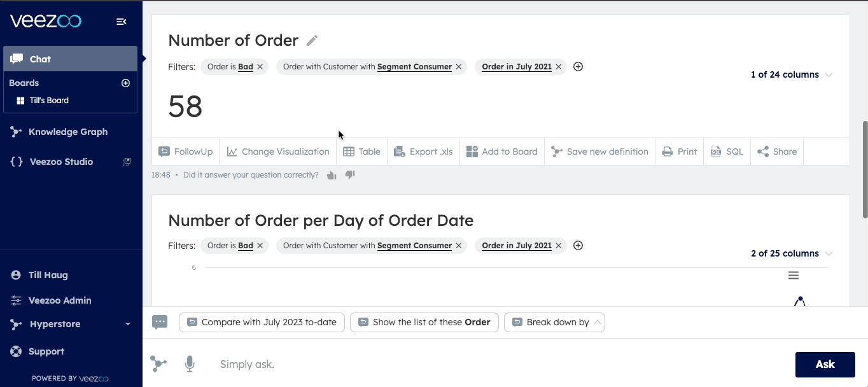
Task: Remove the Order is Bad filter
Action: click(x=260, y=67)
